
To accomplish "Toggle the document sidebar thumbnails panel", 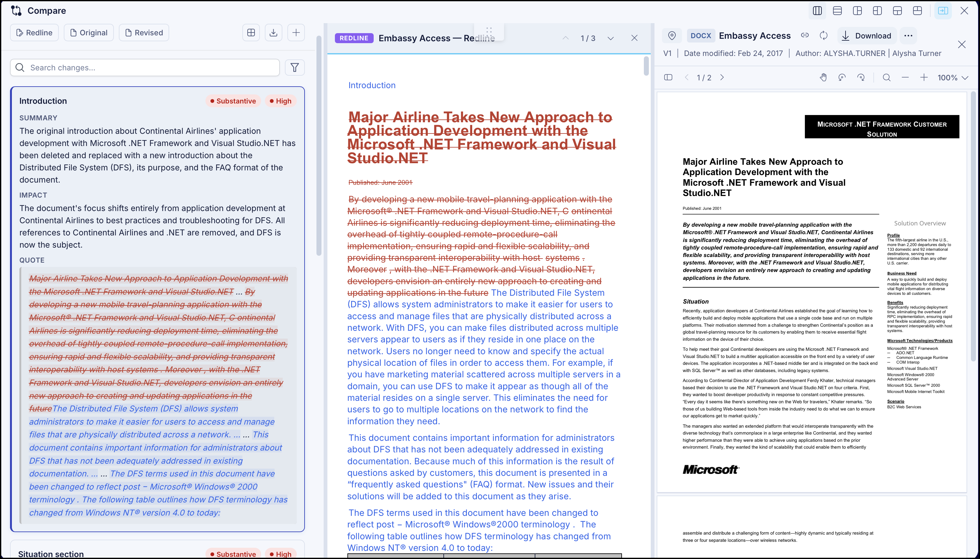I will tap(668, 78).
